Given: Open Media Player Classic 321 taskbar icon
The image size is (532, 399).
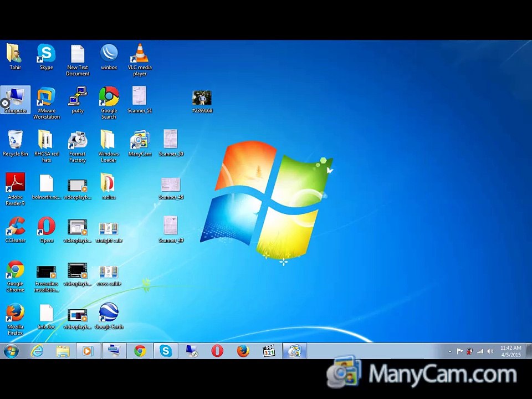Looking at the screenshot, I should tap(269, 351).
